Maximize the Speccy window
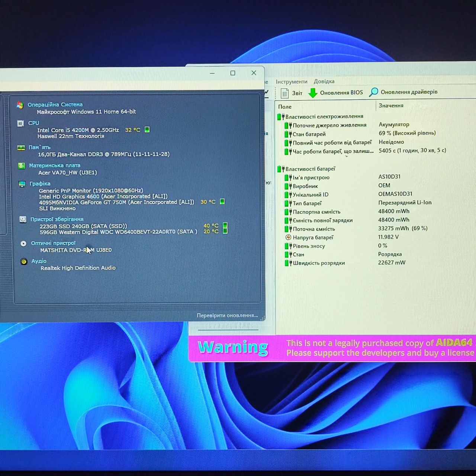The width and height of the screenshot is (476, 476). click(x=233, y=73)
